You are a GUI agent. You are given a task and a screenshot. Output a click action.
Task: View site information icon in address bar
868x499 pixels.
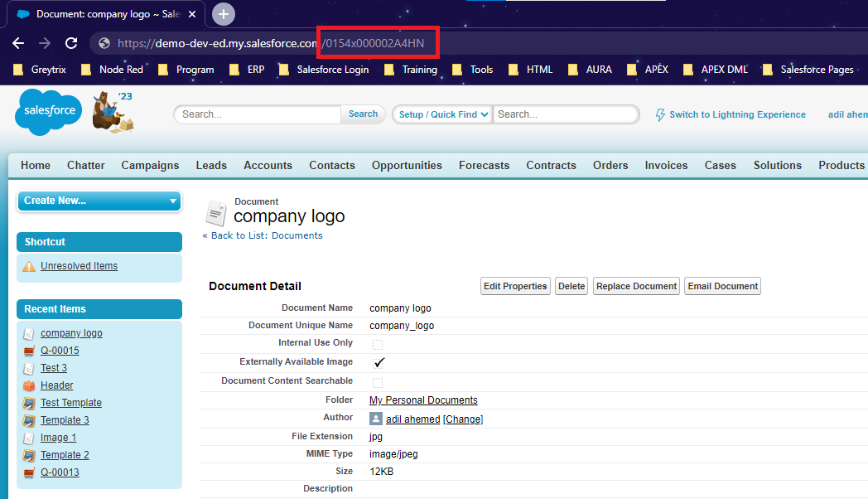104,43
